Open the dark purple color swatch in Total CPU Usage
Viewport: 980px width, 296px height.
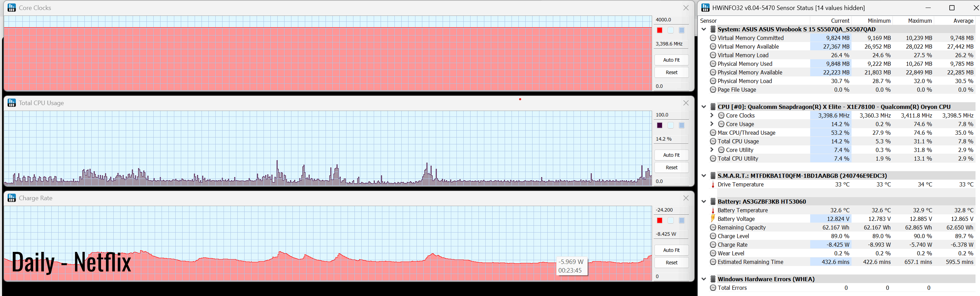point(660,125)
